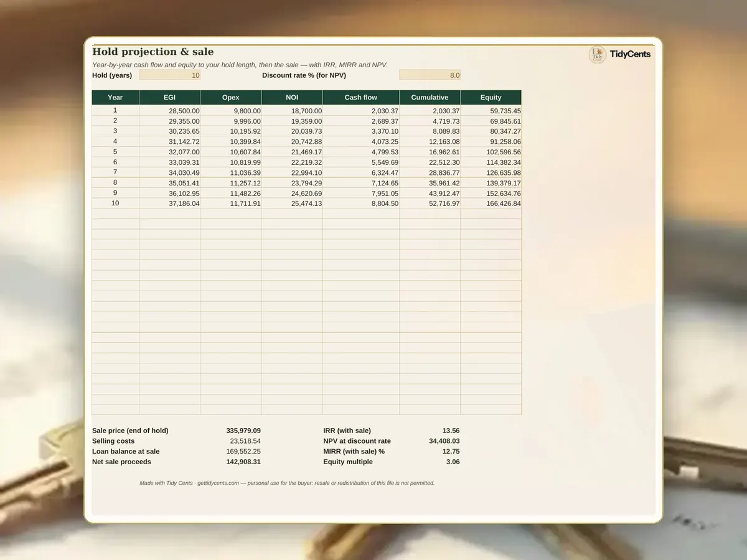Screen dimensions: 747x560
Task: Click the TidyCents logo icon
Action: click(598, 55)
